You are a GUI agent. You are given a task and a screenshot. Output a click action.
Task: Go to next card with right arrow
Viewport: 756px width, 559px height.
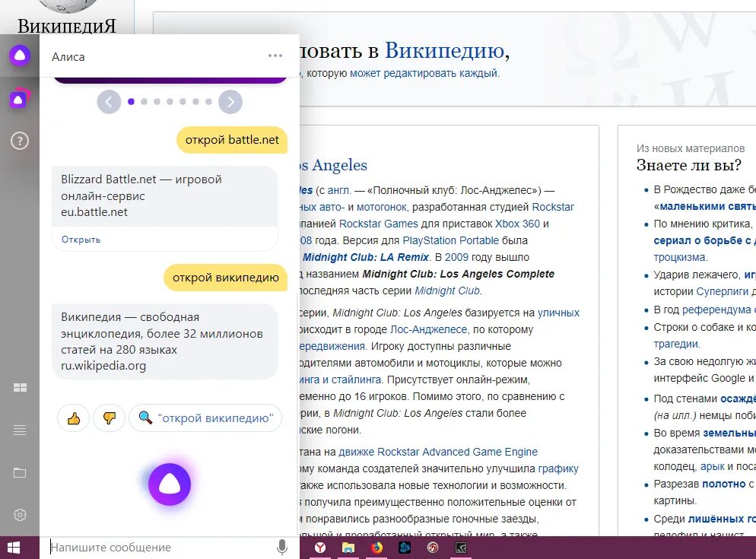tap(230, 102)
